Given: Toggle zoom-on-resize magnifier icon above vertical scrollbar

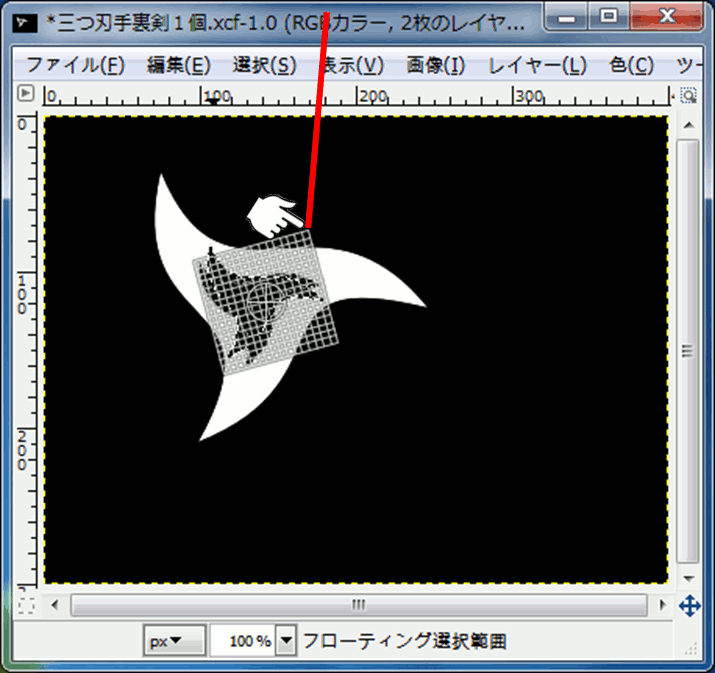Looking at the screenshot, I should [688, 95].
